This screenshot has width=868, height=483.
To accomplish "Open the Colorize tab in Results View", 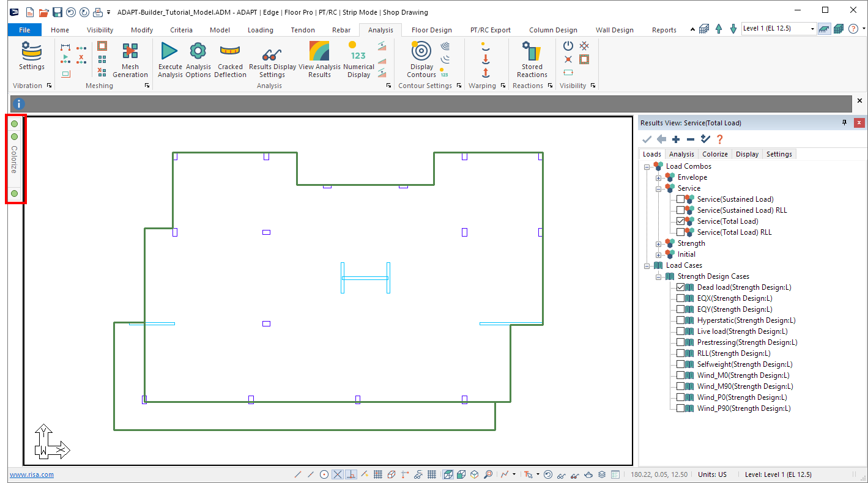I will pos(714,154).
